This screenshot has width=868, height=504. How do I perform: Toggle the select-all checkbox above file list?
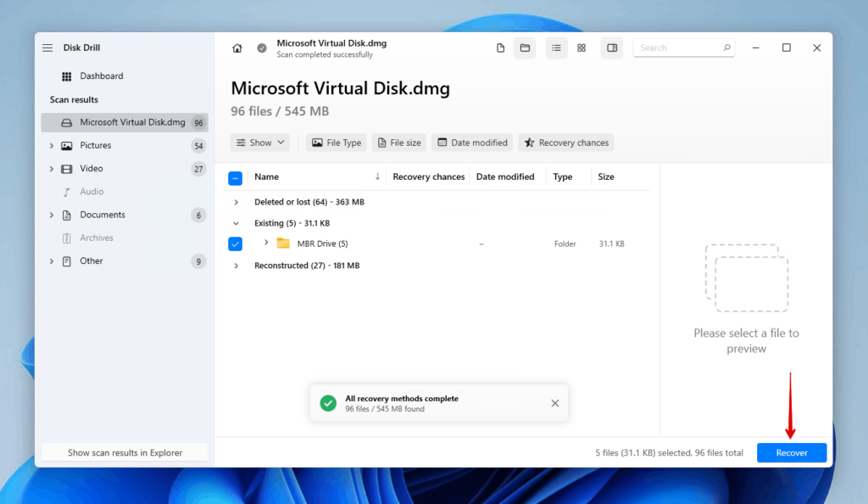pos(235,176)
